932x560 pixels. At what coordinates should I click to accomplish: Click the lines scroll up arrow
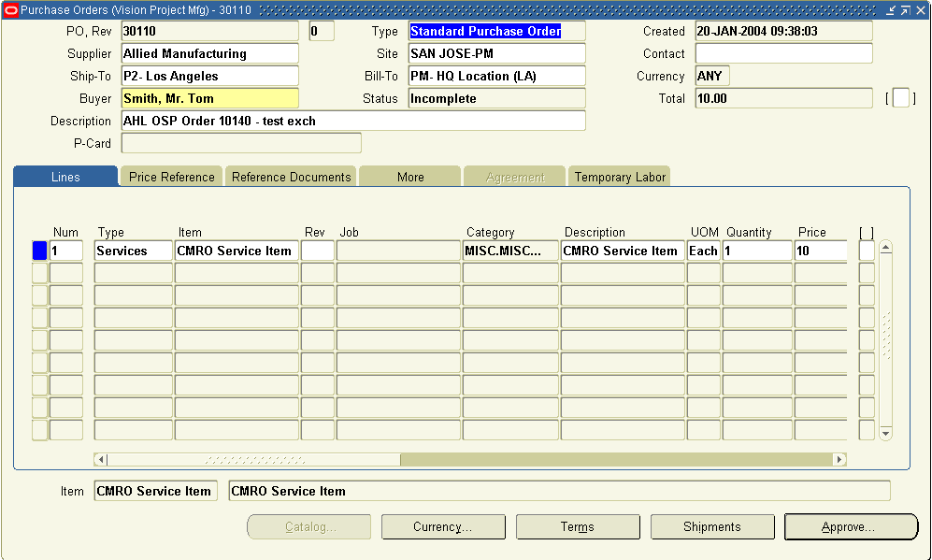pyautogui.click(x=885, y=248)
